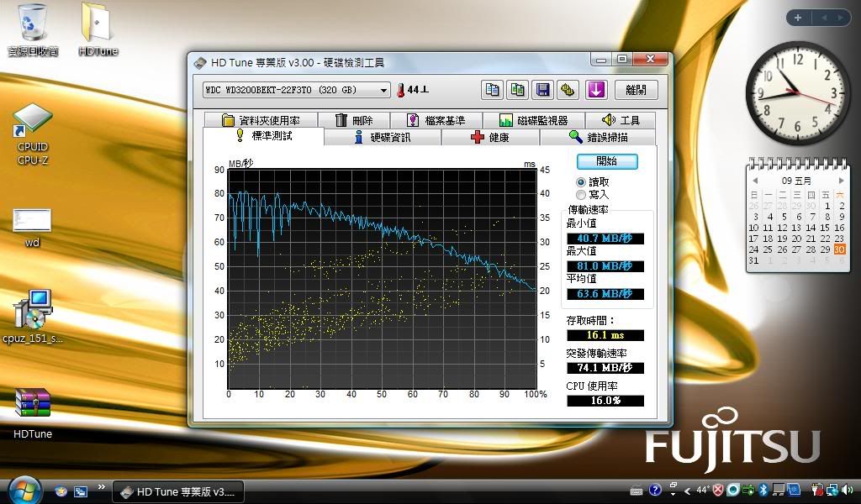The height and width of the screenshot is (504, 861).
Task: Switch to the 硬碟資訊 tab
Action: click(x=383, y=137)
